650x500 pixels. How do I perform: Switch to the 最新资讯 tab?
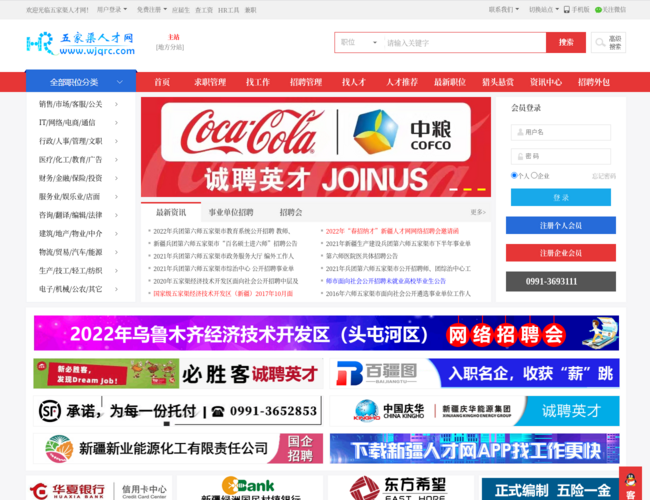pyautogui.click(x=171, y=212)
